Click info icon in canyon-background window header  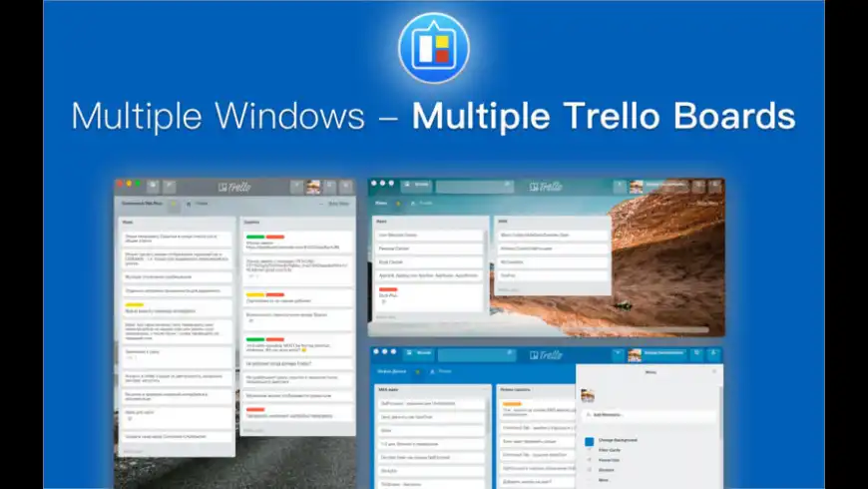(698, 186)
